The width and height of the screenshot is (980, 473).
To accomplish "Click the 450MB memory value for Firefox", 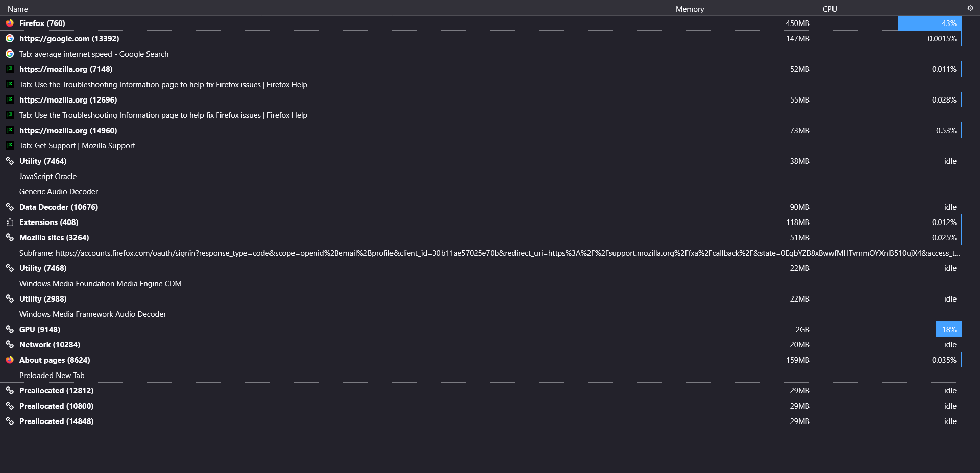I will point(797,23).
